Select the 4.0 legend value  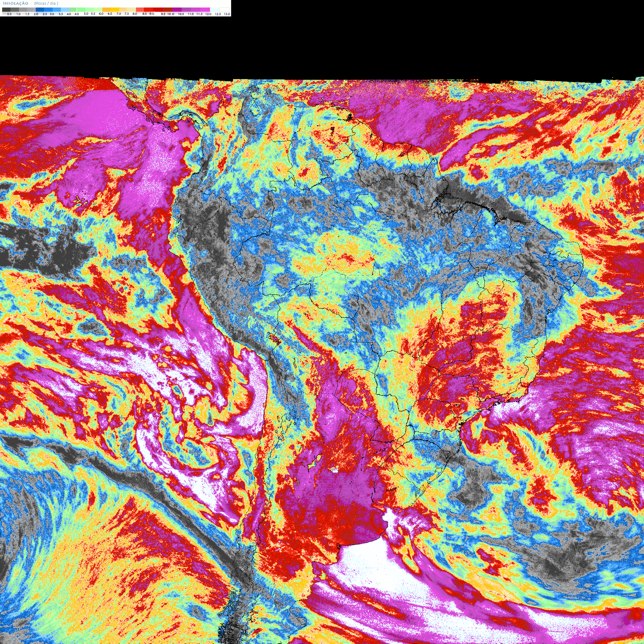(x=69, y=14)
